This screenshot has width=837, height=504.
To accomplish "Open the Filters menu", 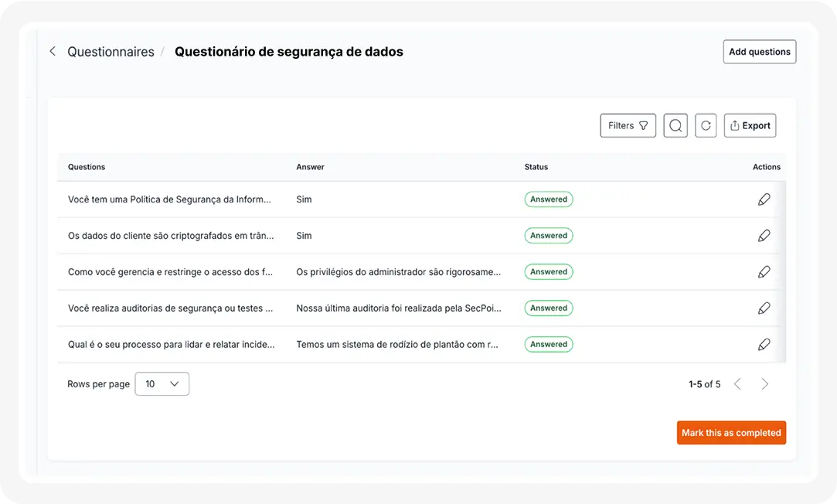I will [628, 125].
